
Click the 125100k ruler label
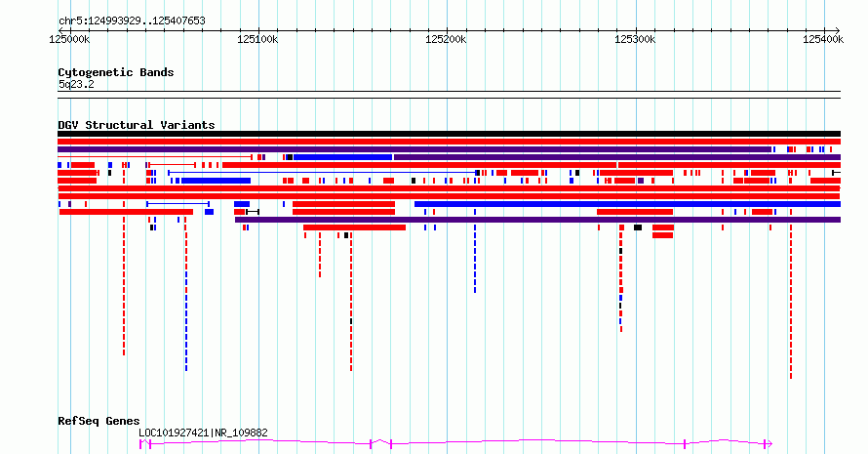257,39
